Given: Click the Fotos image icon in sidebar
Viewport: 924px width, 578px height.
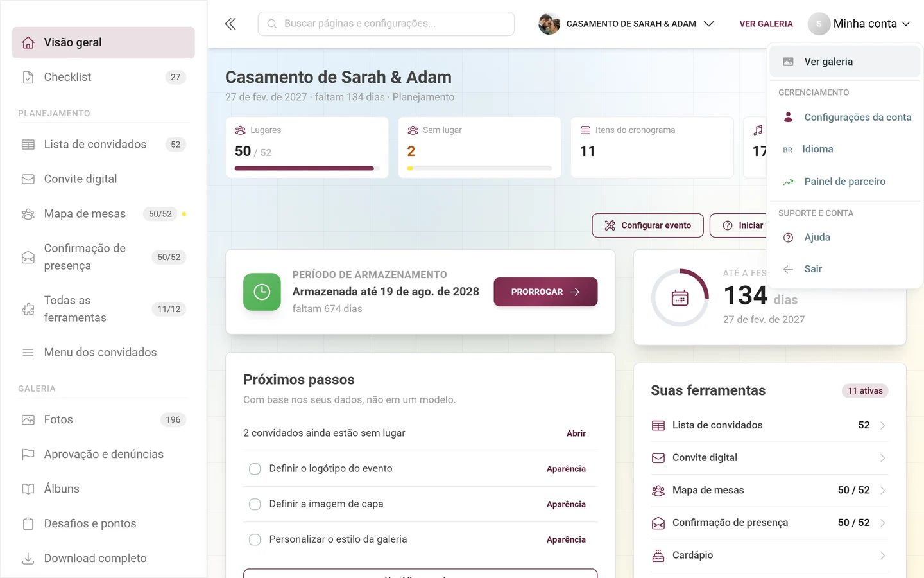Looking at the screenshot, I should click(x=28, y=419).
